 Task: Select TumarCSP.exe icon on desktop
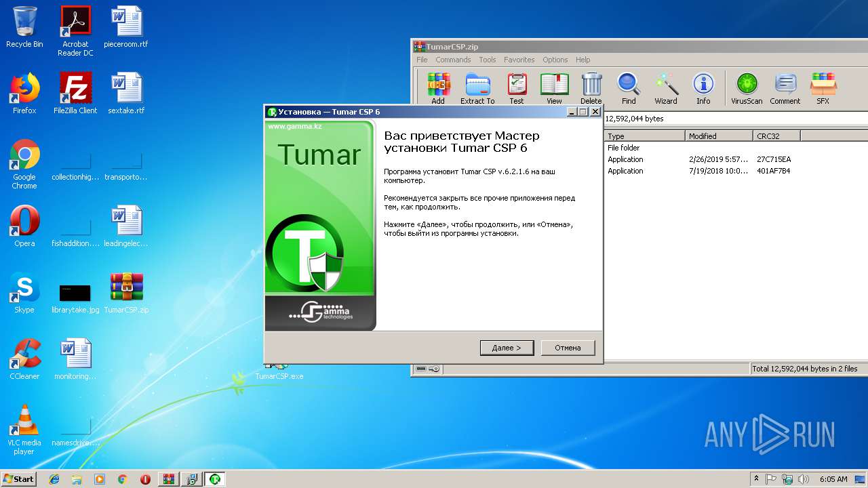click(279, 371)
